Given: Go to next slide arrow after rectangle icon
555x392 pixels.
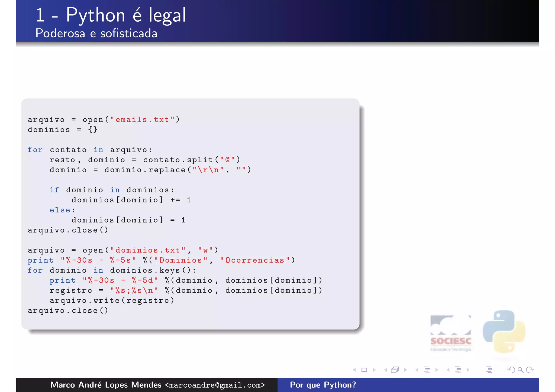Looking at the screenshot, I should pyautogui.click(x=374, y=370).
